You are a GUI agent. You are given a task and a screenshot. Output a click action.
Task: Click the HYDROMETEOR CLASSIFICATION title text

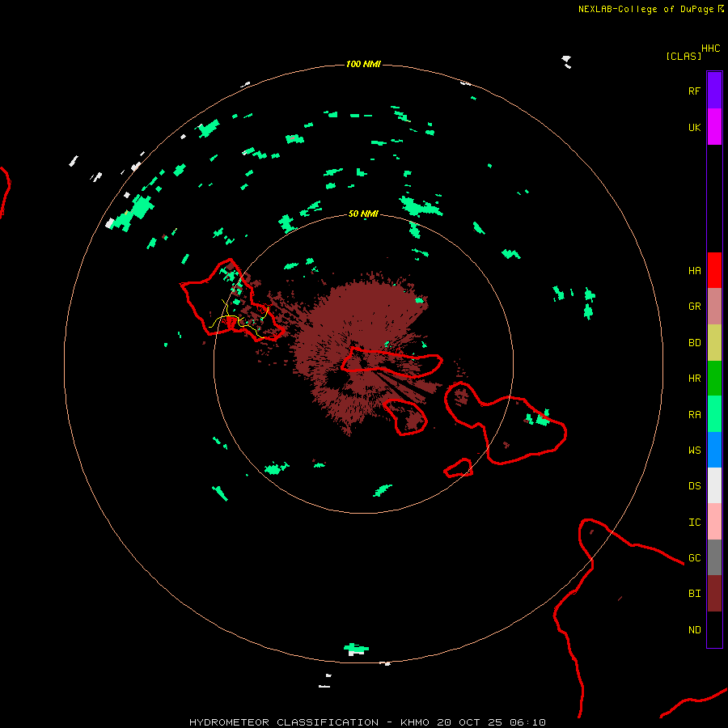[x=284, y=722]
